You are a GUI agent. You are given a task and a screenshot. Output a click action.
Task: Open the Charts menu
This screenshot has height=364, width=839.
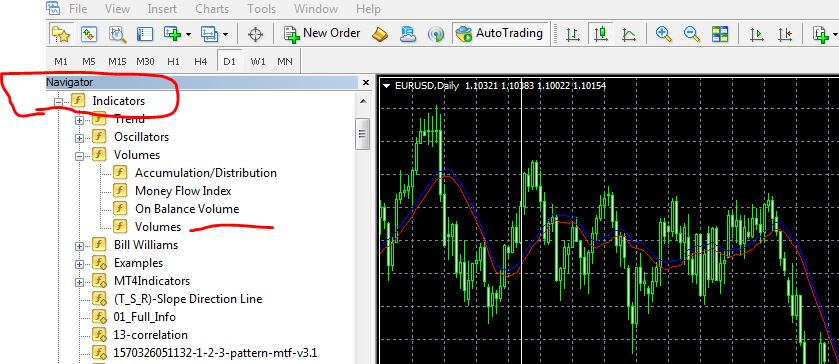point(212,9)
